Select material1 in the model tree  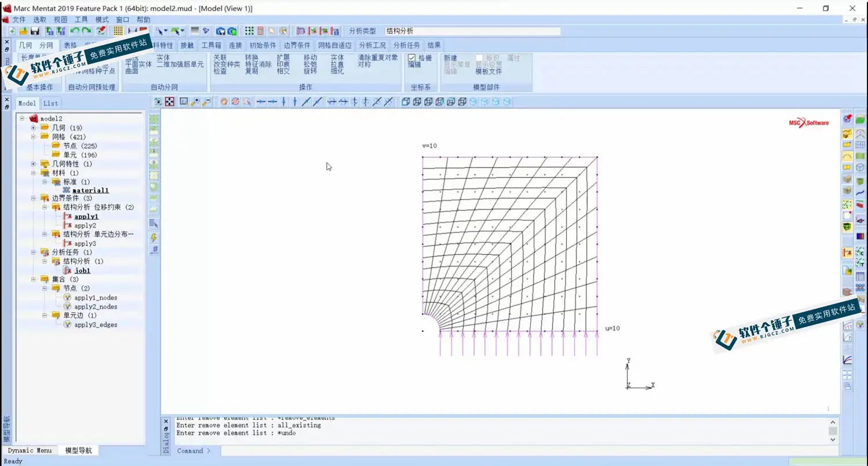click(91, 190)
